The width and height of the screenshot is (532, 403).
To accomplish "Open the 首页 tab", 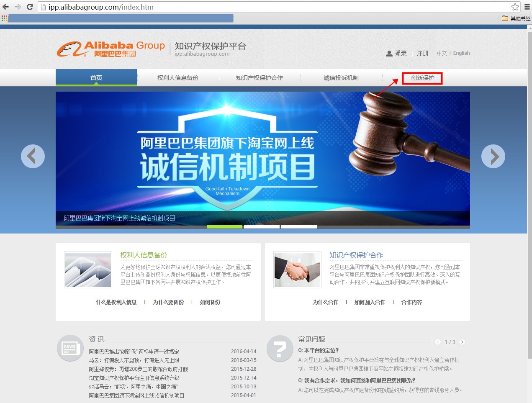I will [x=96, y=77].
